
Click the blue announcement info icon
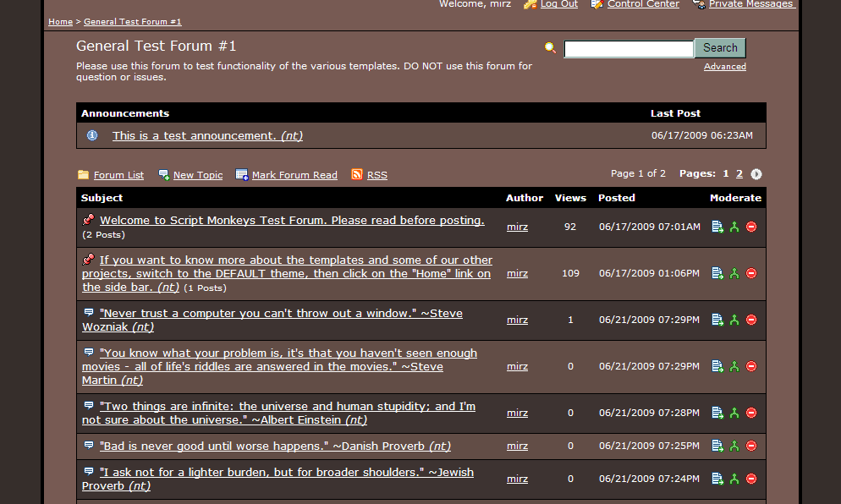[92, 135]
